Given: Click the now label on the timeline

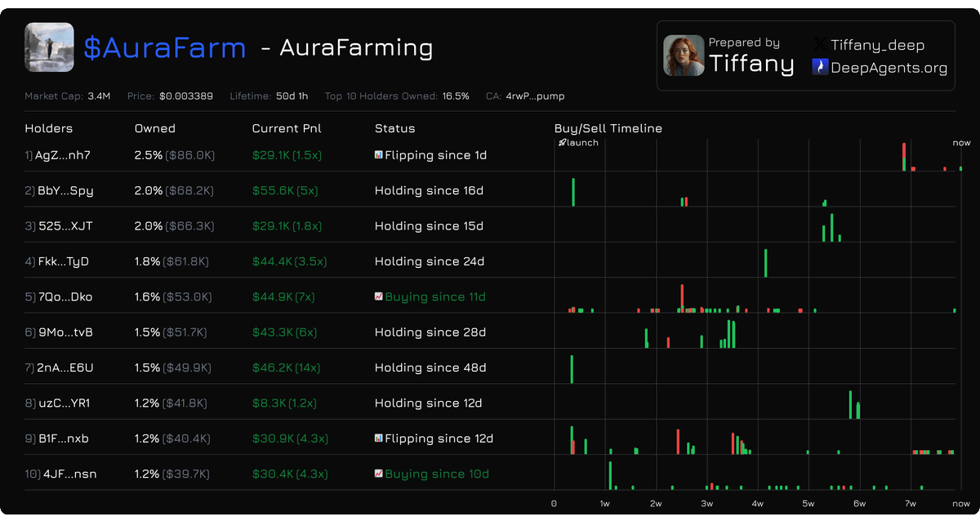Looking at the screenshot, I should click(x=961, y=143).
